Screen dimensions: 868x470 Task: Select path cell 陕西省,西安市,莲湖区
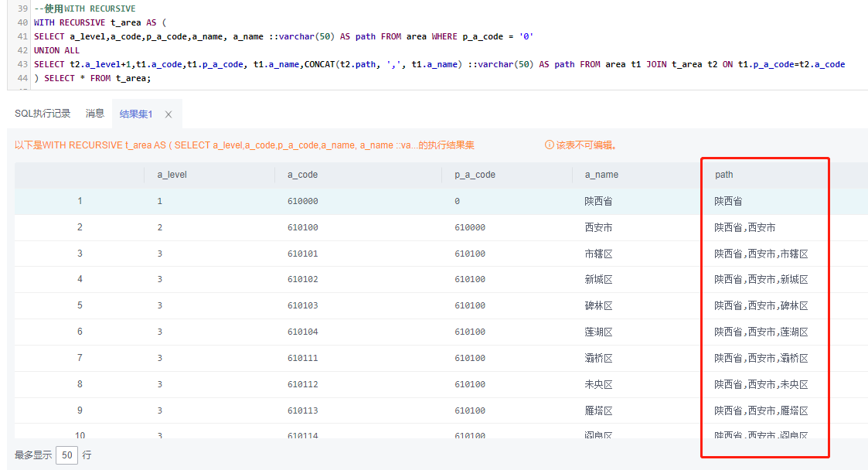761,332
